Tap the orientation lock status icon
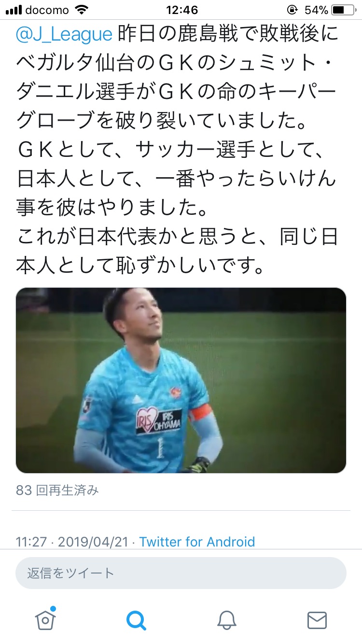Screen dimensions: 362x644 [x=292, y=10]
